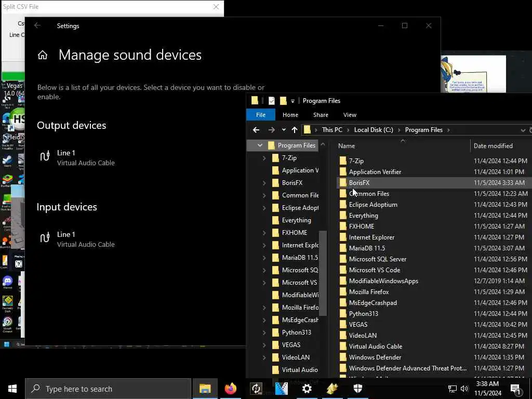Open the Home ribbon tab
This screenshot has width=532, height=399.
tap(290, 115)
